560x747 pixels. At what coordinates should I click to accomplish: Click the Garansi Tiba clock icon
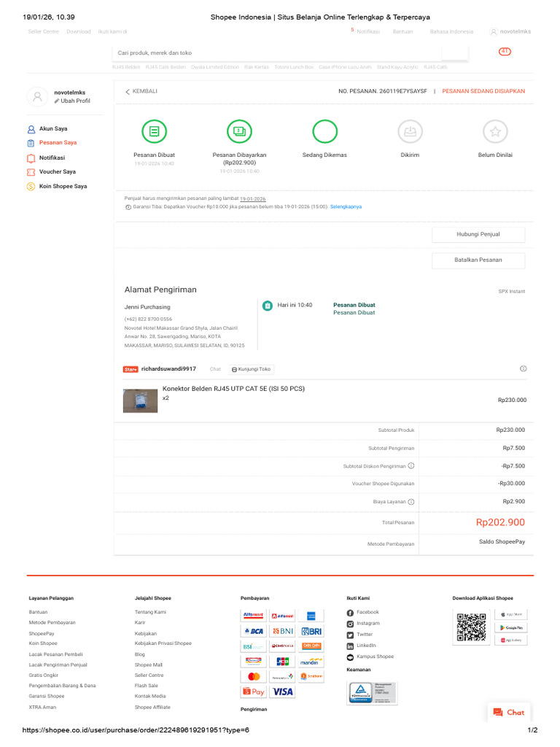click(128, 207)
